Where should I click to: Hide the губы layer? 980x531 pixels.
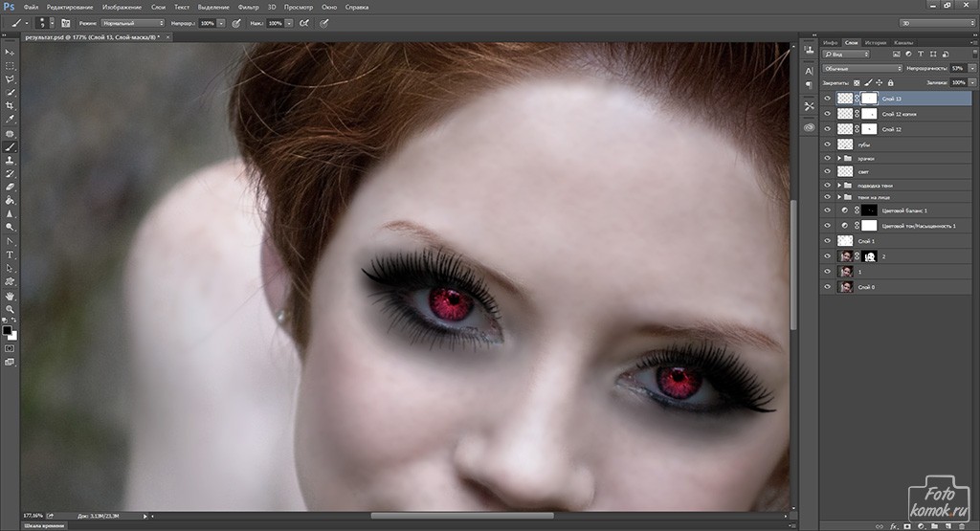click(828, 144)
